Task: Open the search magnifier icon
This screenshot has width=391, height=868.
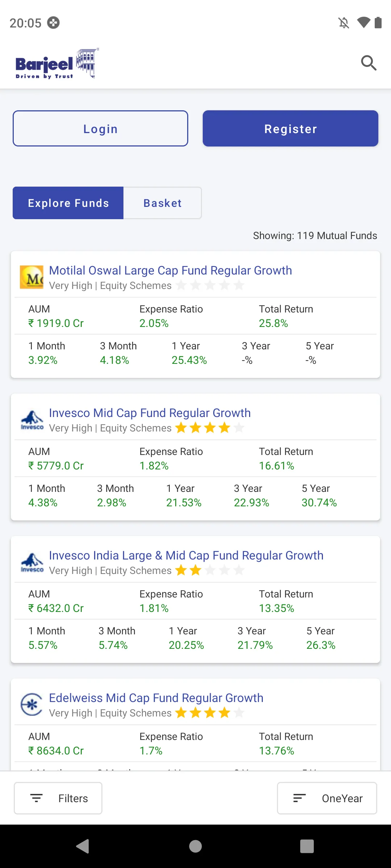Action: pyautogui.click(x=369, y=63)
